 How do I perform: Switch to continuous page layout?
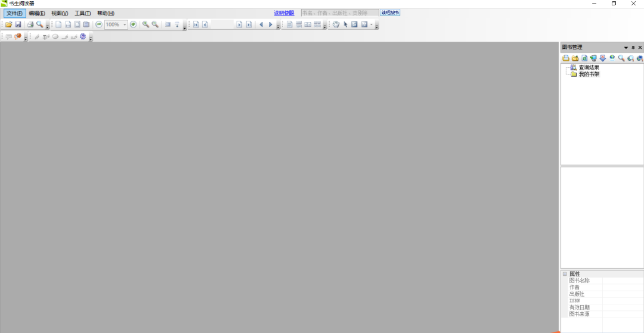(x=299, y=24)
